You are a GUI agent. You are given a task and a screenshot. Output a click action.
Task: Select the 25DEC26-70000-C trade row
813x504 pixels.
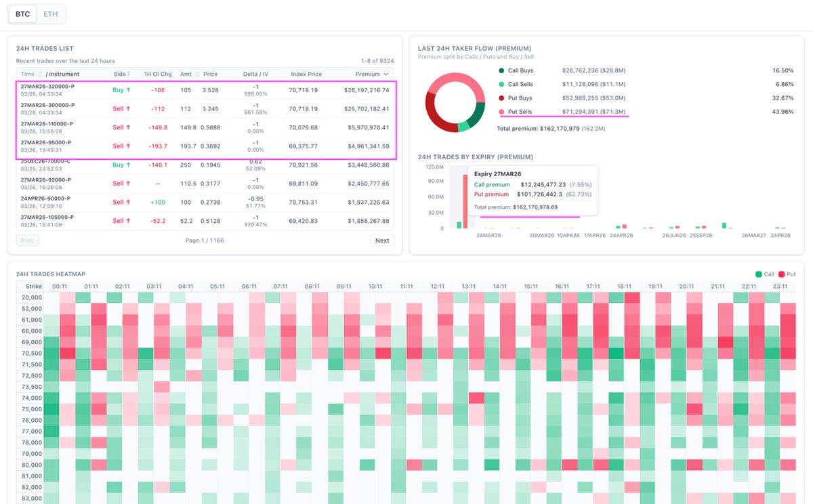[x=205, y=165]
